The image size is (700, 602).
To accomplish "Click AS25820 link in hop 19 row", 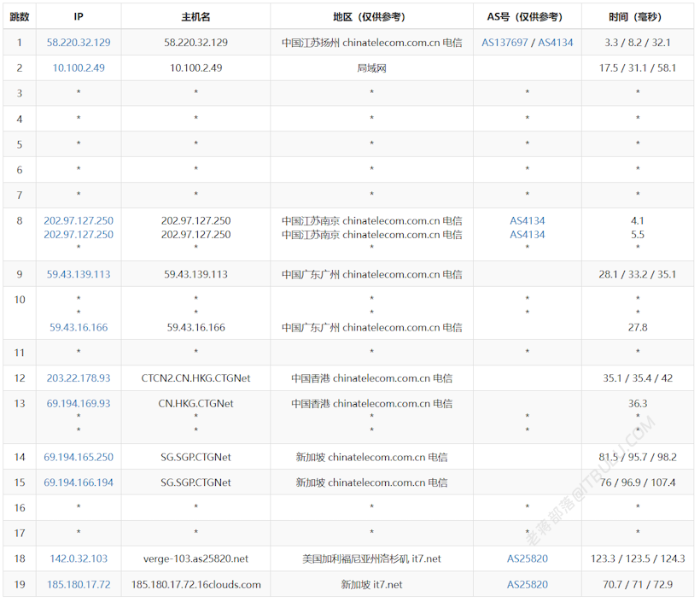I will (x=528, y=584).
